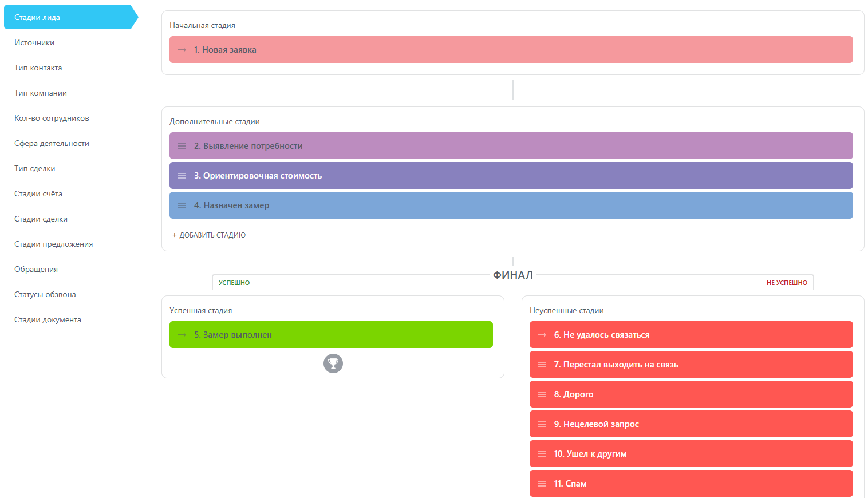868x498 pixels.
Task: Click drag handle of Перестал выходить на связь
Action: [542, 365]
